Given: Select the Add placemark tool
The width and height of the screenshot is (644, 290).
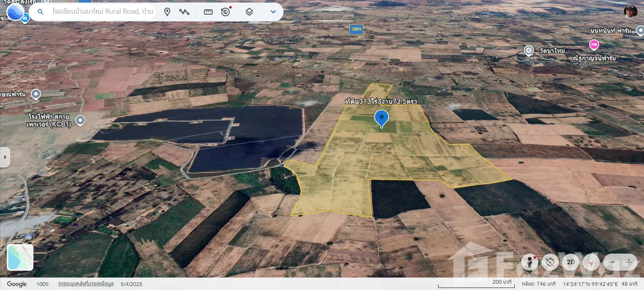Looking at the screenshot, I should click(x=167, y=12).
